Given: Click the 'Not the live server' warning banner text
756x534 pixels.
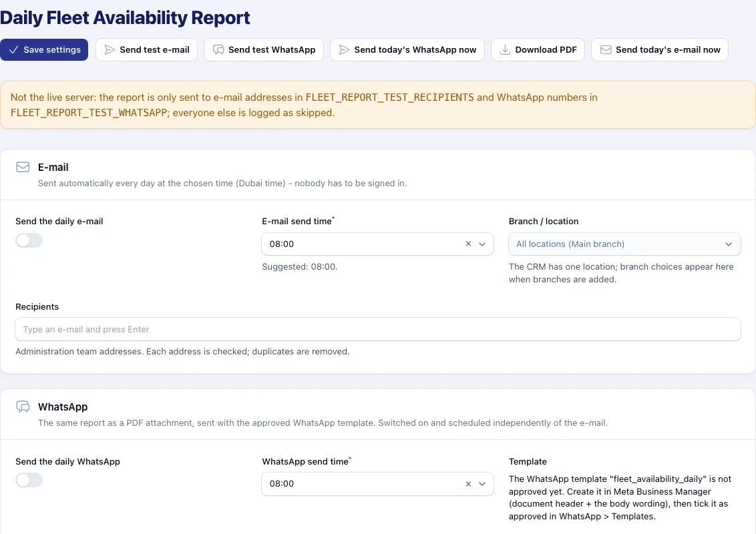Looking at the screenshot, I should [304, 105].
